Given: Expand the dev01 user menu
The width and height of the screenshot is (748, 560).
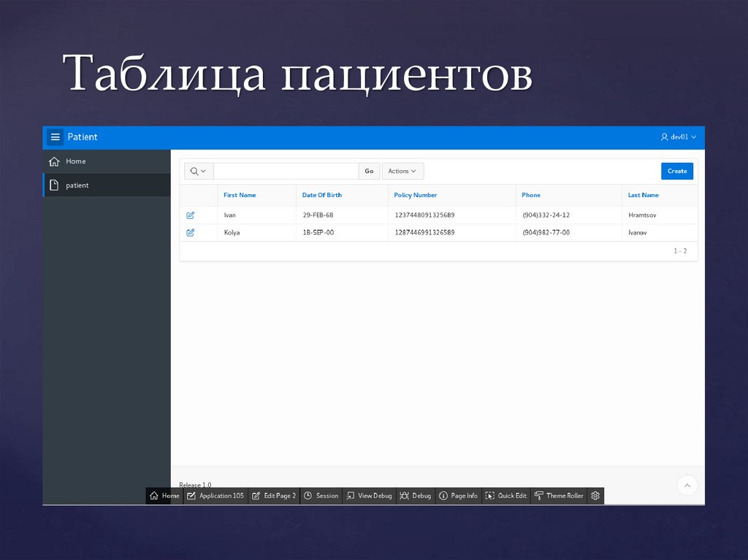Looking at the screenshot, I should click(679, 137).
